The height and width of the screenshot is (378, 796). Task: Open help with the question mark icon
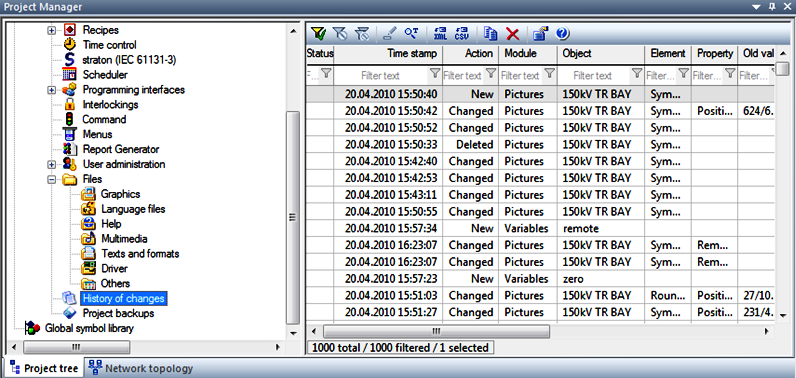[562, 34]
